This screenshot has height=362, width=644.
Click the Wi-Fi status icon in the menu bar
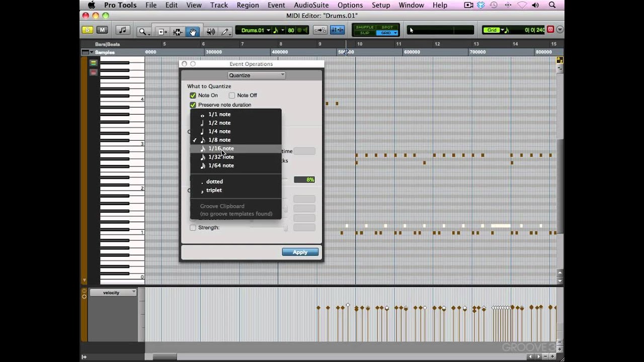pyautogui.click(x=522, y=5)
